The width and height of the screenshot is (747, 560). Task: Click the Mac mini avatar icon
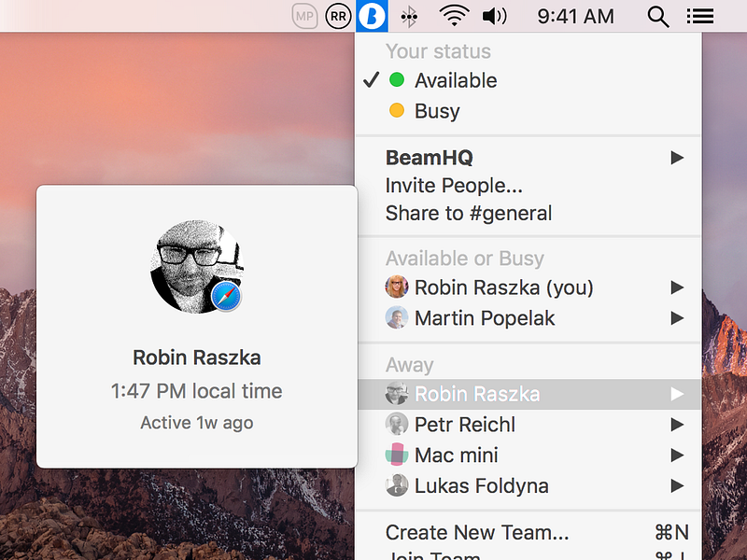pos(396,455)
